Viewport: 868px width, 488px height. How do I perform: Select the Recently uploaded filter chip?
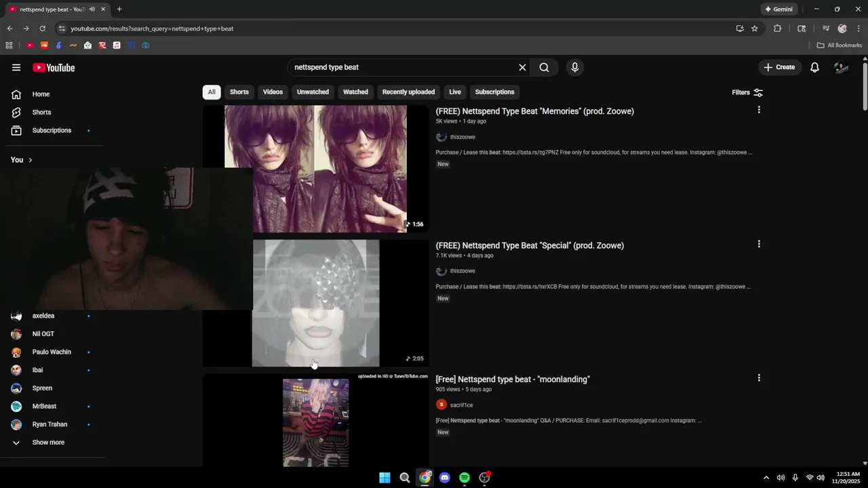pyautogui.click(x=408, y=92)
